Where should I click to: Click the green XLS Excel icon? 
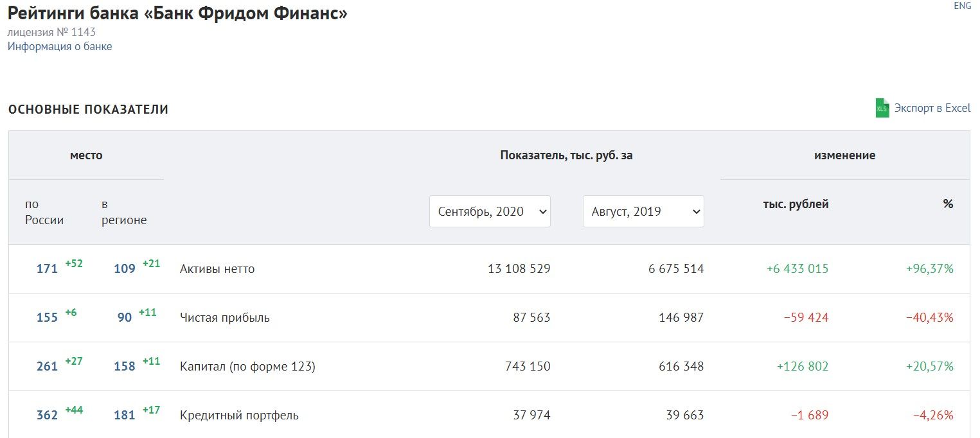[x=882, y=108]
